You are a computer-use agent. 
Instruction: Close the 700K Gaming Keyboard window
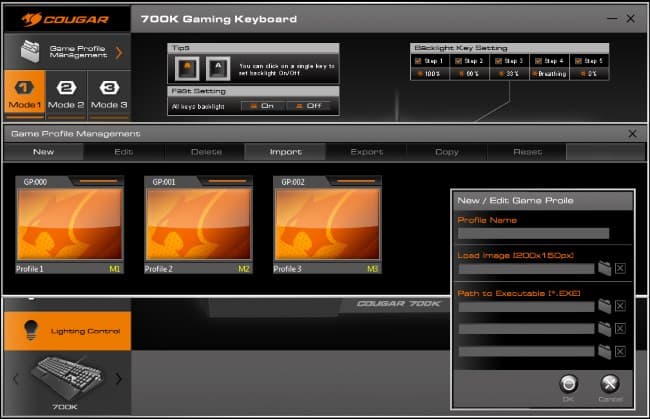631,19
